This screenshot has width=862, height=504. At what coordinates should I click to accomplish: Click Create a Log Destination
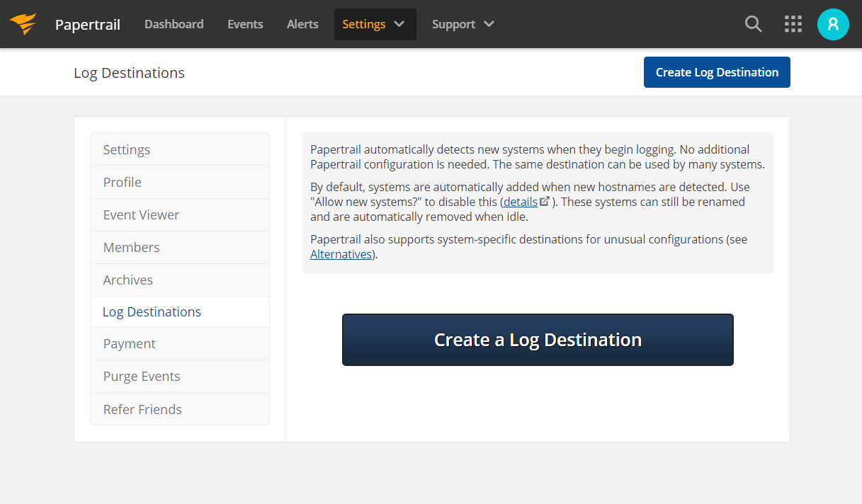point(538,339)
